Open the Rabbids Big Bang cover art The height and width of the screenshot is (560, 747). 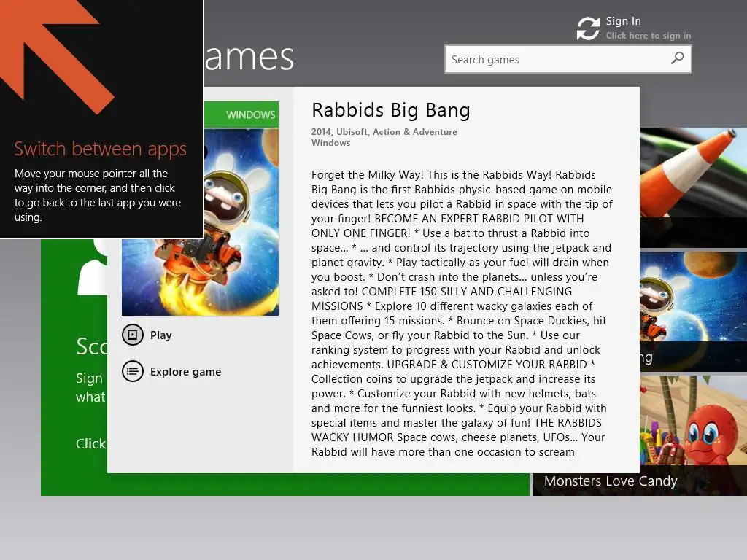(x=200, y=209)
